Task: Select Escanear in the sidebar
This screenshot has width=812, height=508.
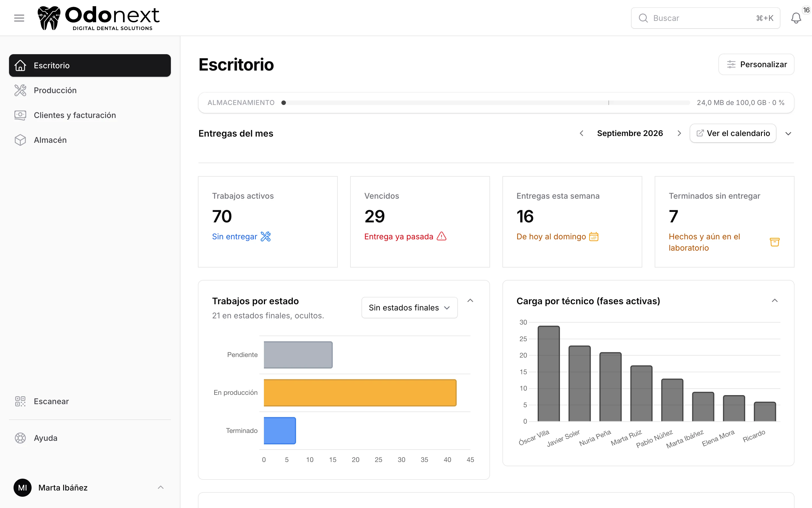Action: click(90, 401)
